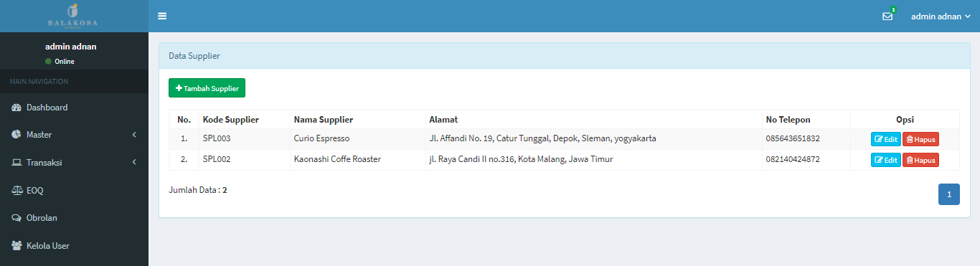The image size is (980, 266).
Task: Expand the Master submenu chevron
Action: [134, 135]
